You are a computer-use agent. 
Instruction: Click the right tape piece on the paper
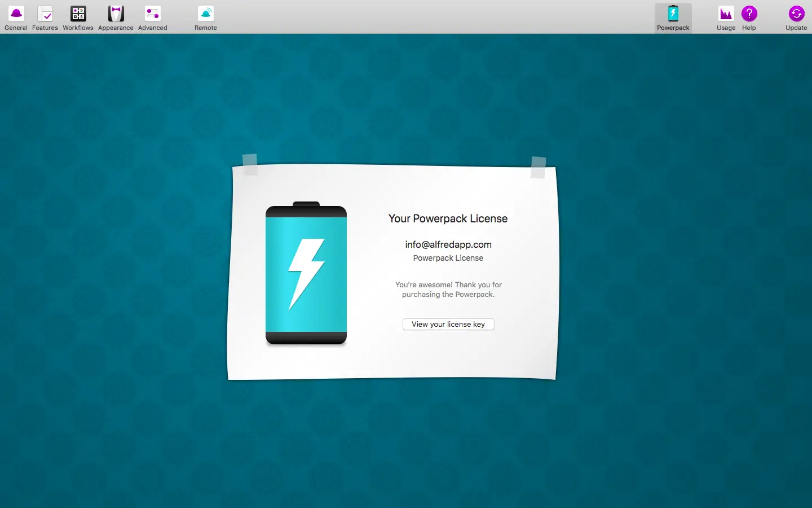539,168
